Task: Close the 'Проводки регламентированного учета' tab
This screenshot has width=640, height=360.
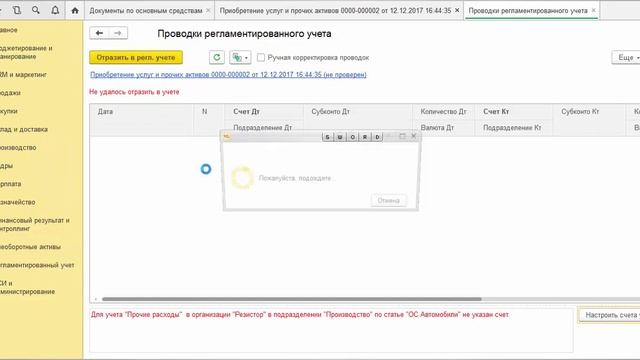Action: tap(593, 10)
